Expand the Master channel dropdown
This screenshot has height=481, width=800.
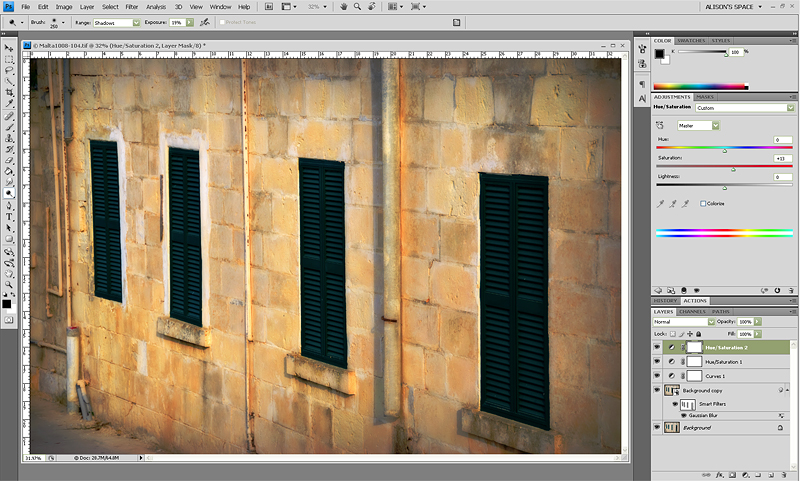[699, 125]
